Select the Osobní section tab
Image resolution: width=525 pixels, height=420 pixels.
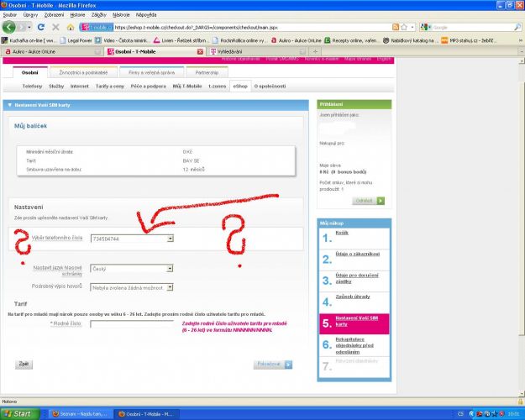[x=30, y=73]
